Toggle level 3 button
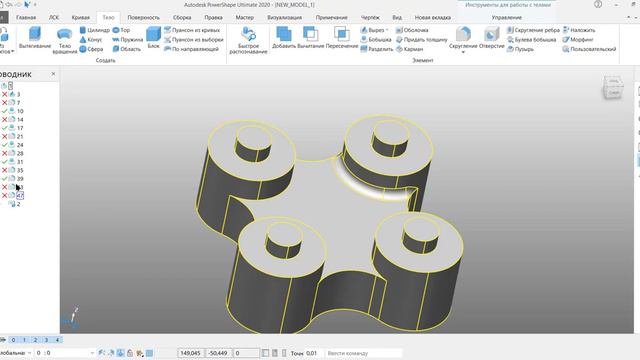640x360 pixels. click(47, 340)
